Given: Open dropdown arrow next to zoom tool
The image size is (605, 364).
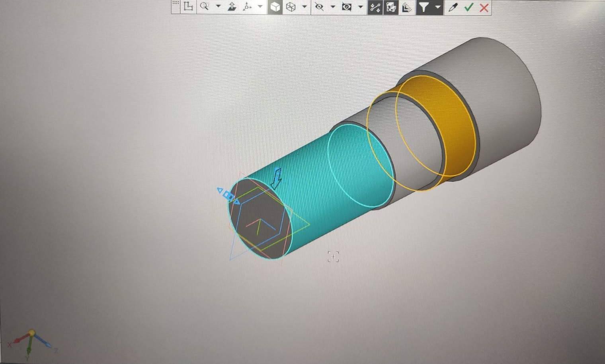Looking at the screenshot, I should click(218, 6).
